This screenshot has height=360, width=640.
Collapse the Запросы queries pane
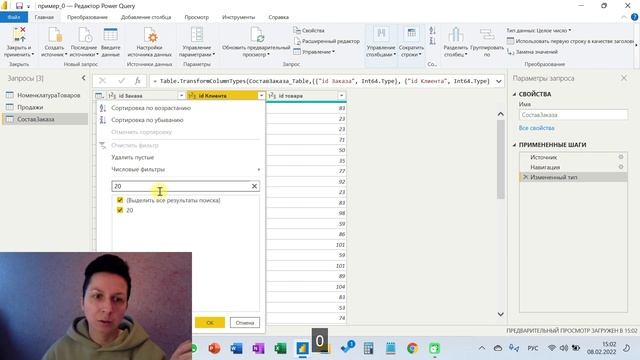[x=83, y=78]
